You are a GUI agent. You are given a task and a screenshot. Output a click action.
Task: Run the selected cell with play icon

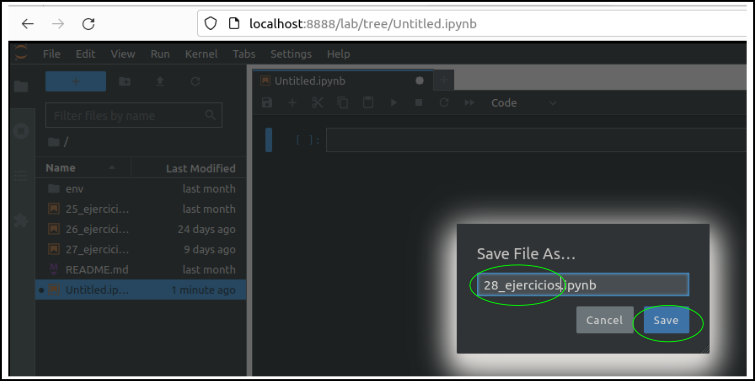point(393,103)
